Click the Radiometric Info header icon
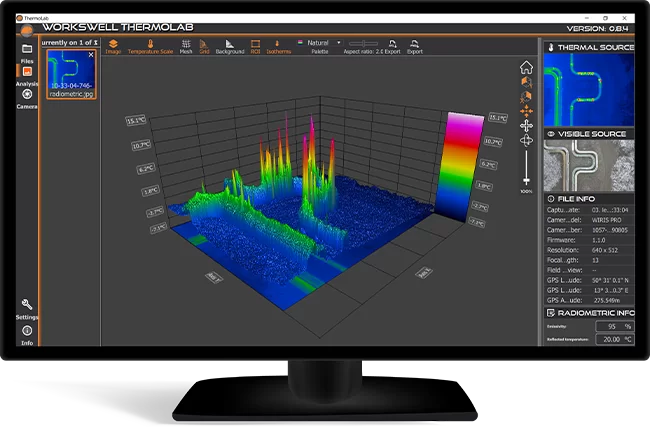Screen dimensions: 650x427 [x=551, y=313]
